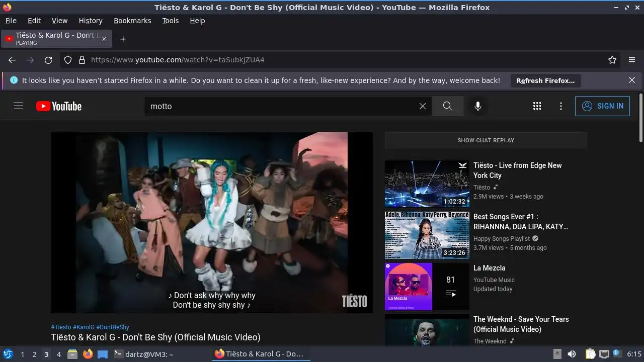Viewport: 644px width, 362px height.
Task: Go back to previous page
Action: pos(12,60)
